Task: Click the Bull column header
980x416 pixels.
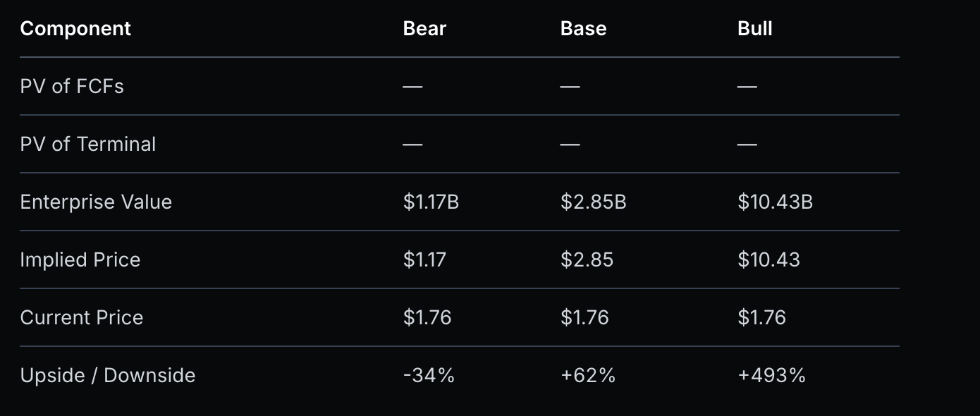Action: [x=754, y=29]
